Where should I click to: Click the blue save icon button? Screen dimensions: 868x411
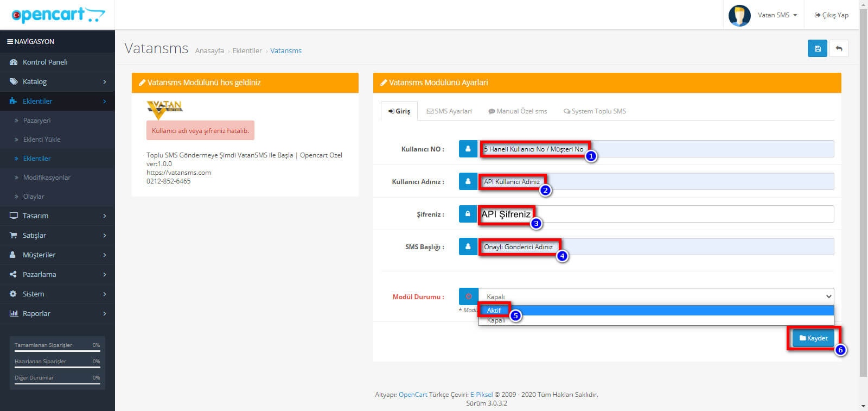(818, 48)
